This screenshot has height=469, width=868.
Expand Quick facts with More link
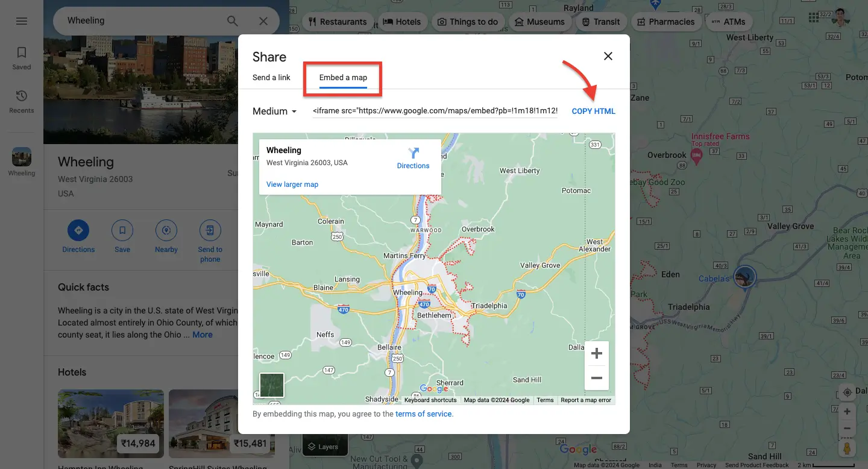point(203,335)
